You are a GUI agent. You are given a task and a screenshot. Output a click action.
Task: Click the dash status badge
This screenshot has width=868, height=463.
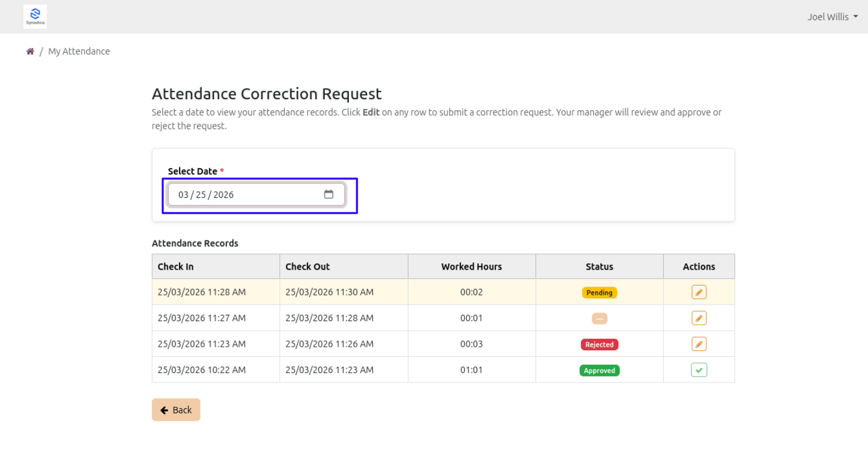[x=599, y=319]
